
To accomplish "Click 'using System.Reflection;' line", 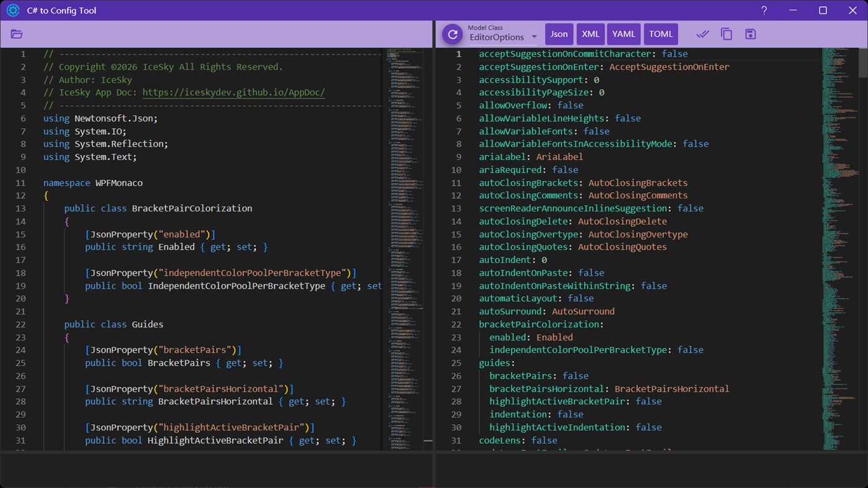I will [106, 144].
